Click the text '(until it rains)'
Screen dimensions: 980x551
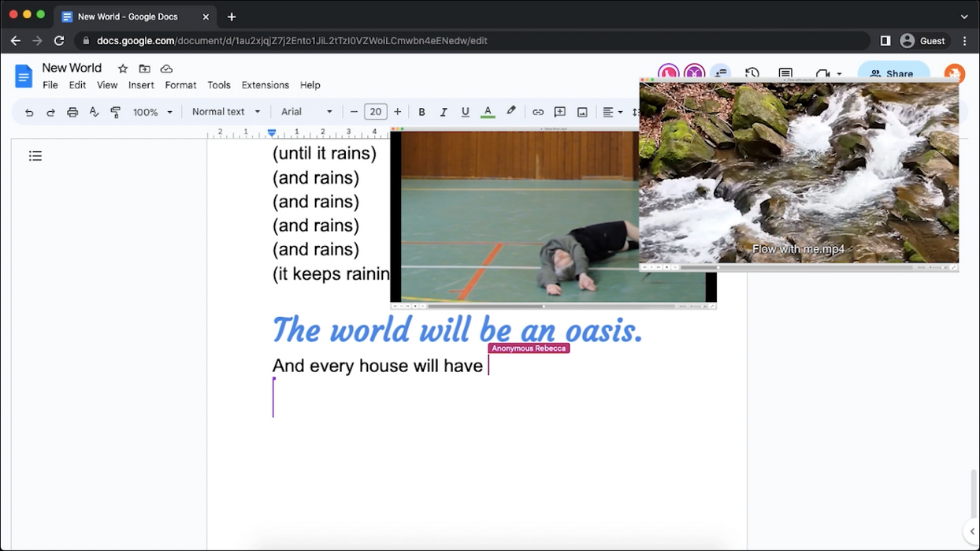coord(325,153)
